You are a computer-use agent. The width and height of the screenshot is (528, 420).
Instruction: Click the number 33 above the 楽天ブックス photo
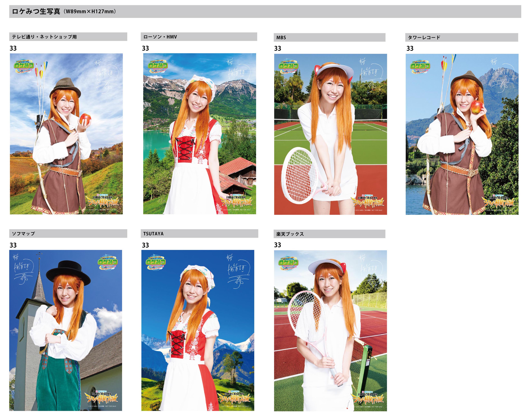tap(278, 245)
